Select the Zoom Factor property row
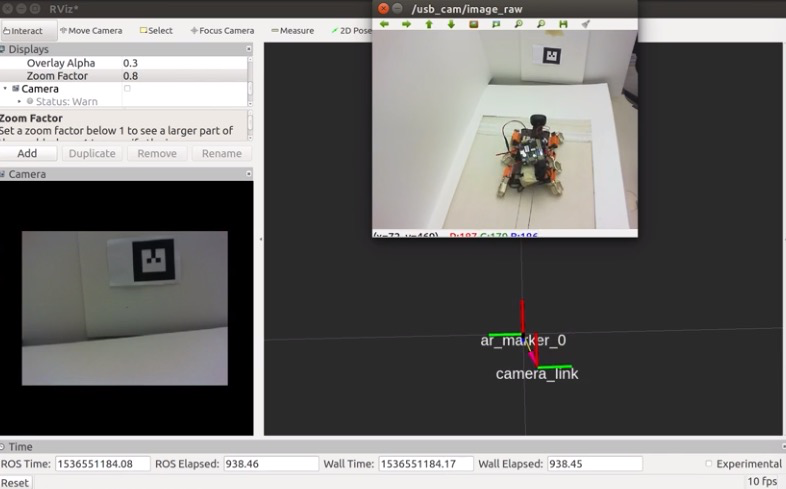786x489 pixels. click(123, 76)
